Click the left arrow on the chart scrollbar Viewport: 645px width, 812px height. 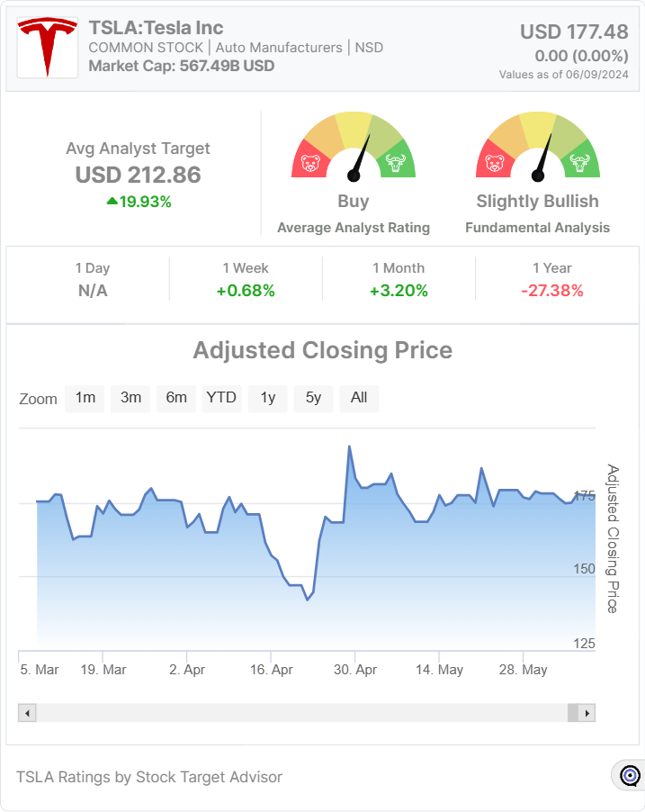point(27,712)
